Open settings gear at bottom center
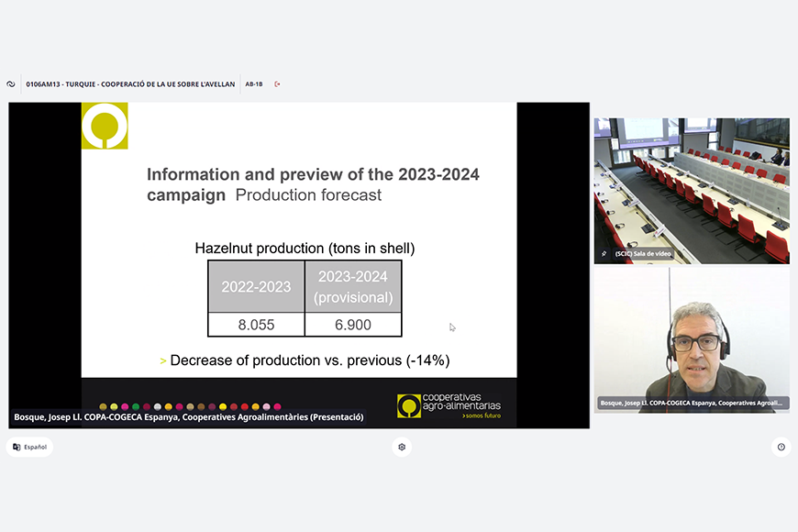This screenshot has width=798, height=532. coord(402,447)
